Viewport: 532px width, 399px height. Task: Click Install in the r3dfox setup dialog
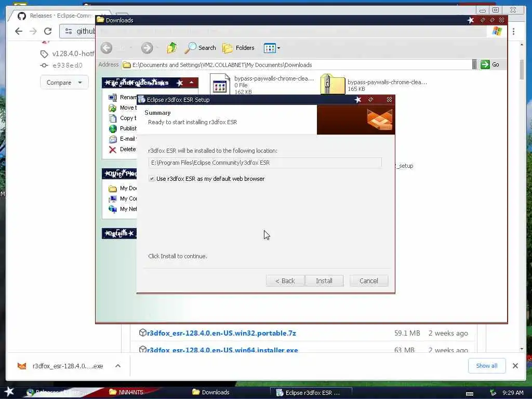[x=324, y=281]
